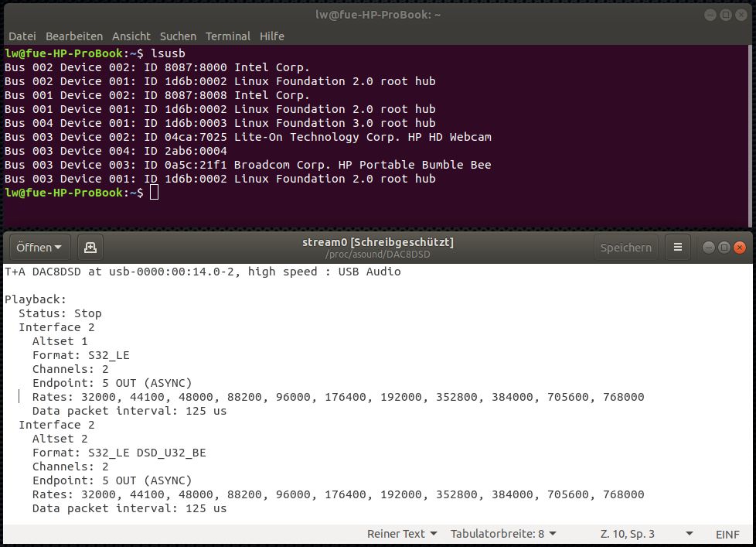Minimize the gedit stream0 window
The image size is (756, 547).
[x=708, y=248]
